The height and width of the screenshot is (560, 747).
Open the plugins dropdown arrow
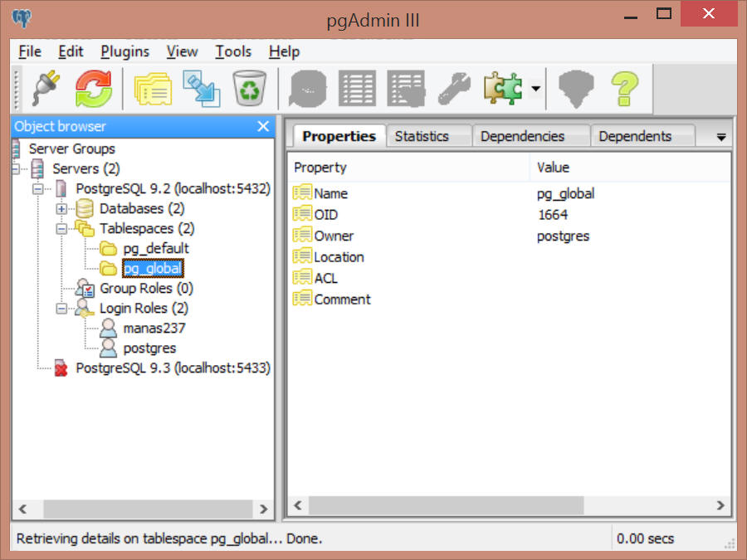[x=536, y=89]
